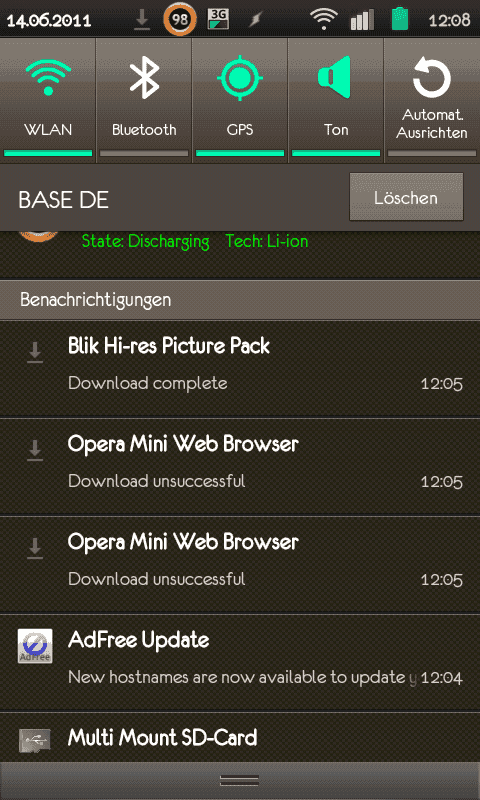Screen dimensions: 480x800
Task: Tap the Löschen button
Action: [x=406, y=197]
